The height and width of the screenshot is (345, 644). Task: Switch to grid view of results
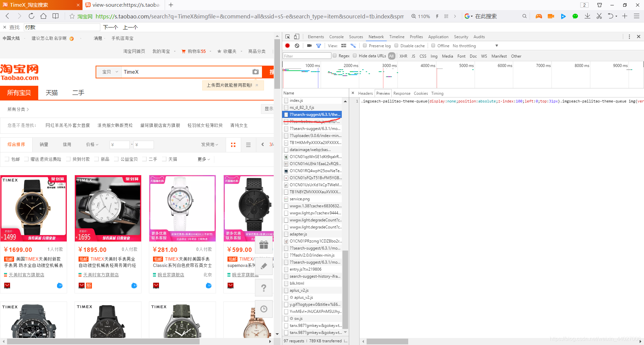tap(233, 145)
